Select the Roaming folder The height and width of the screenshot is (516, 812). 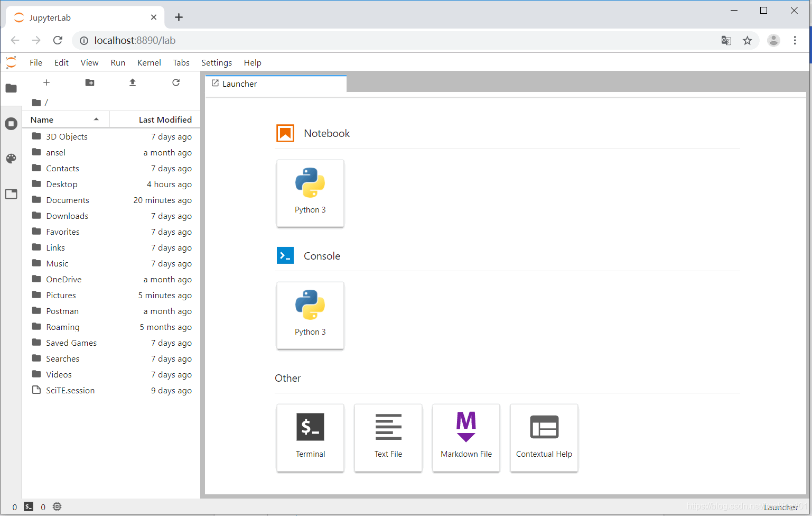tap(111, 327)
